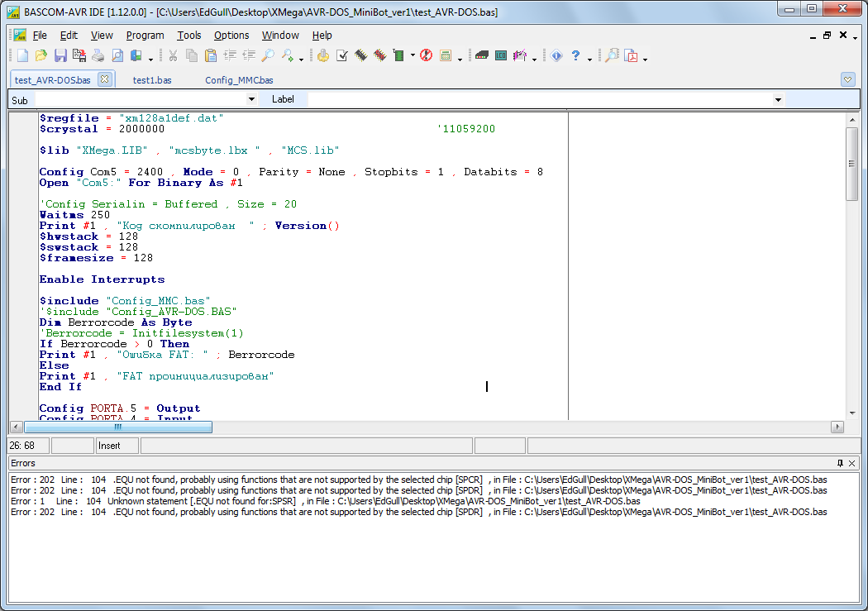Screen dimensions: 868x611
Task: Click the horizontal scrollbar thumb in editor
Action: [118, 427]
